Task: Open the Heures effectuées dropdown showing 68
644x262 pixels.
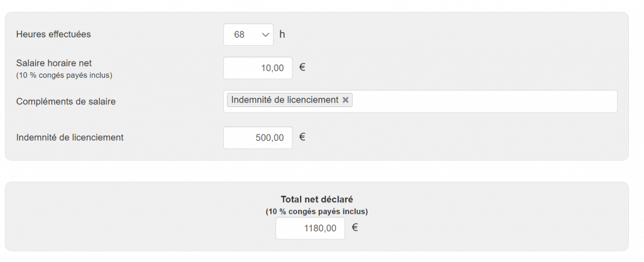Action: [x=248, y=35]
